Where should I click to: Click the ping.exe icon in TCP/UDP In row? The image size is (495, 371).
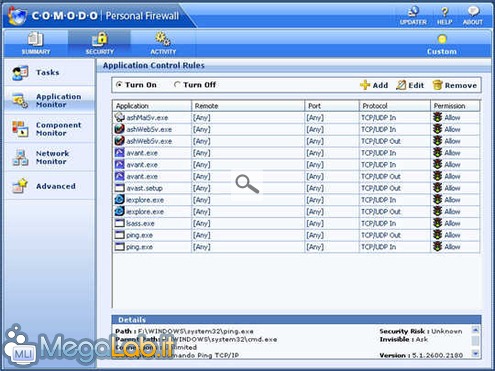click(x=119, y=247)
